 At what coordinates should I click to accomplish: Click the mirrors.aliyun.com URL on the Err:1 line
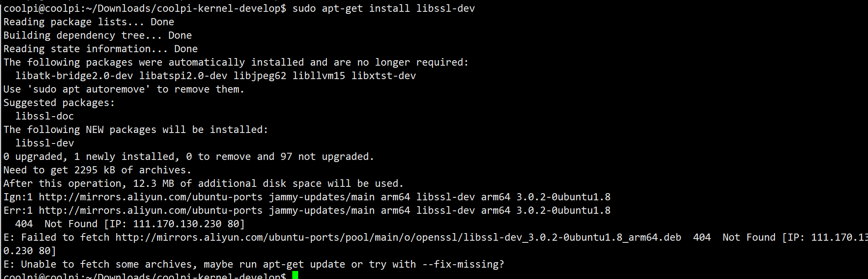pyautogui.click(x=151, y=210)
